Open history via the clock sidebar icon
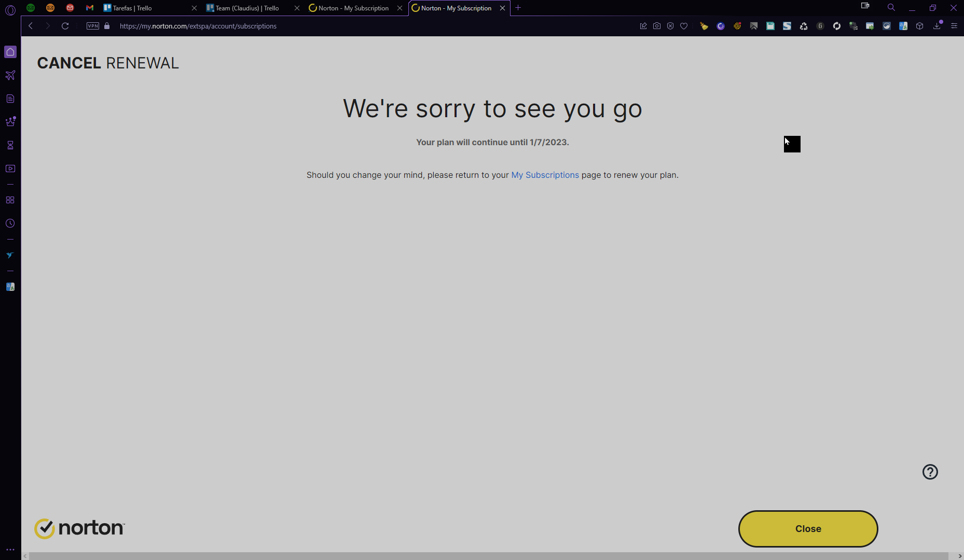 coord(10,223)
